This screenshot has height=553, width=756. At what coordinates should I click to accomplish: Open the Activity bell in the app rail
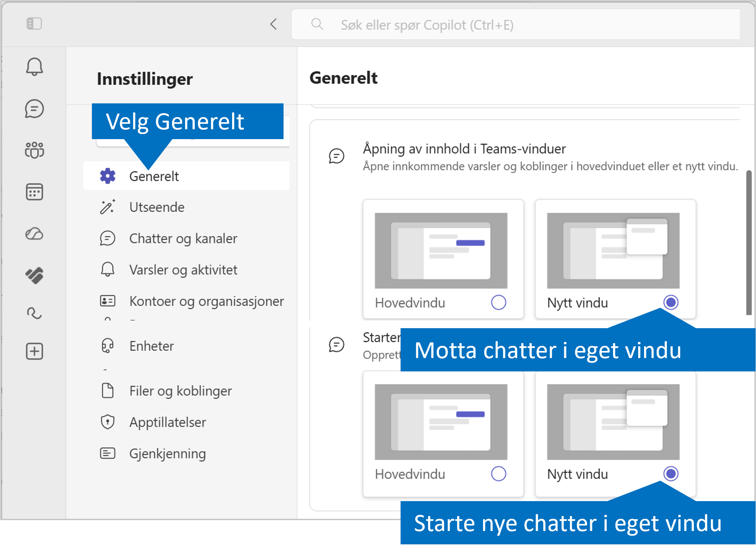35,67
